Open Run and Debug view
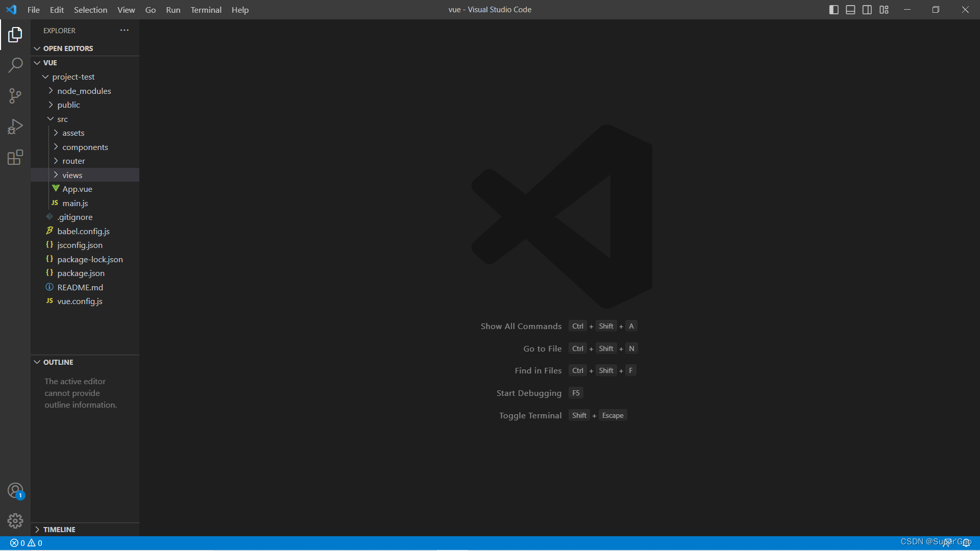Image resolution: width=980 pixels, height=551 pixels. click(x=15, y=127)
